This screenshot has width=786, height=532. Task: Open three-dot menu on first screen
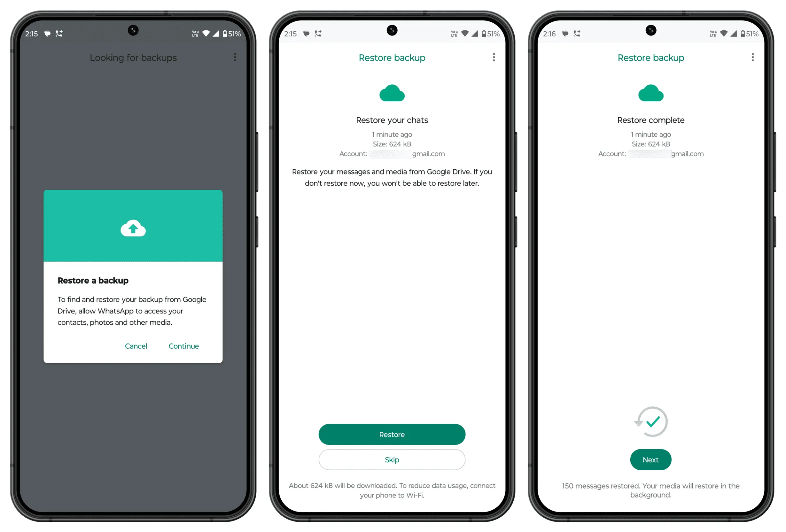(235, 57)
